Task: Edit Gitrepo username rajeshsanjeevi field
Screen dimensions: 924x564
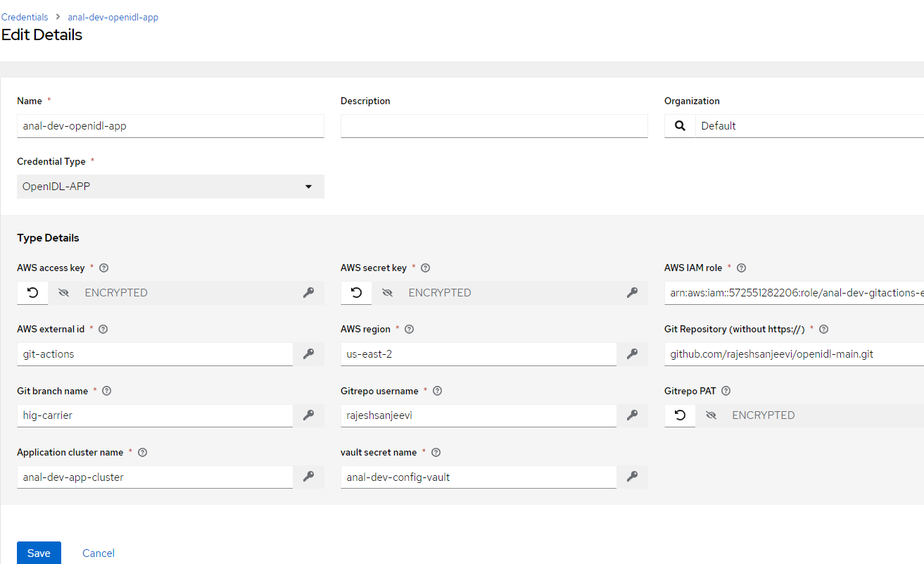Action: pyautogui.click(x=479, y=415)
